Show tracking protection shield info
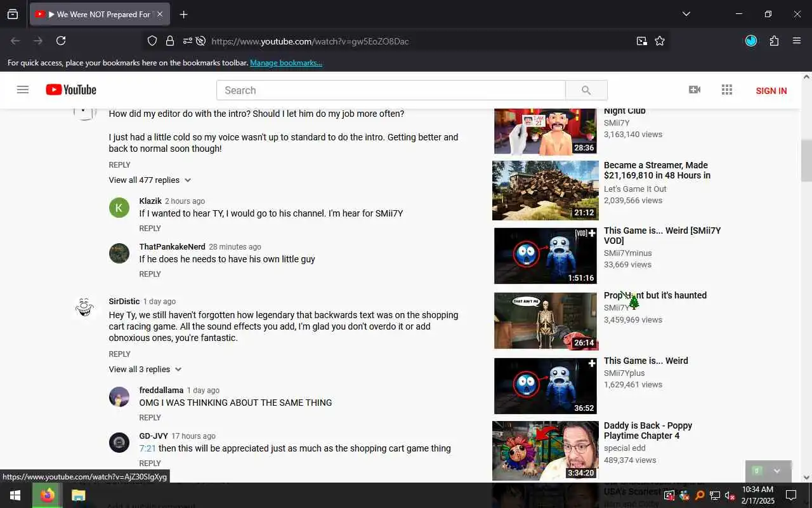Image resolution: width=812 pixels, height=508 pixels. click(152, 41)
